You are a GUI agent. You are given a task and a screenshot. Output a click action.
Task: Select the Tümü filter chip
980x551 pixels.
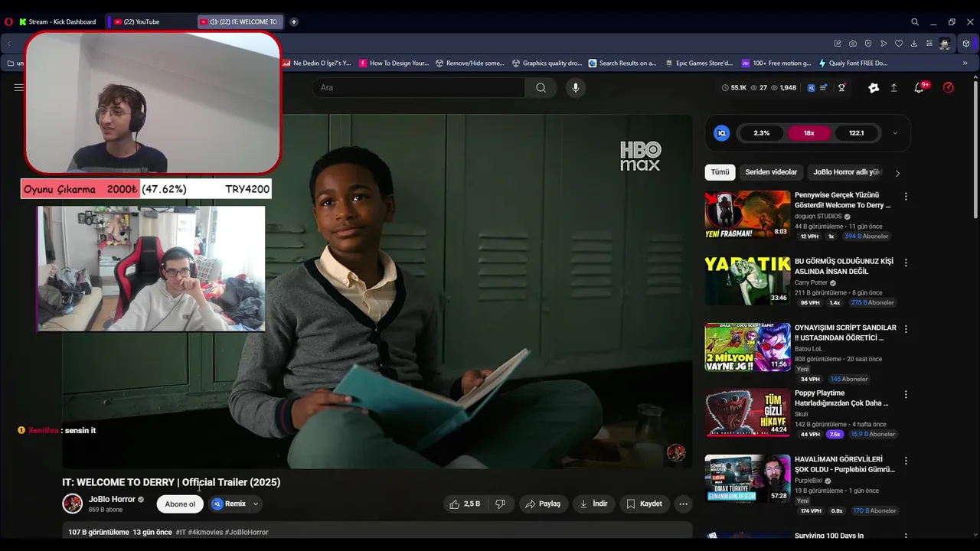click(x=720, y=172)
